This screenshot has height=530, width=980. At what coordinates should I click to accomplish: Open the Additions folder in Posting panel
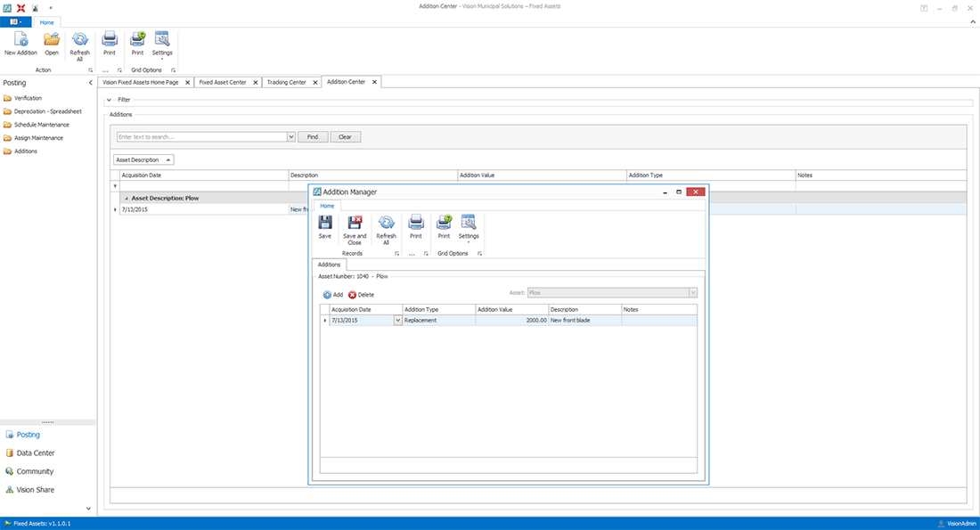[20, 151]
